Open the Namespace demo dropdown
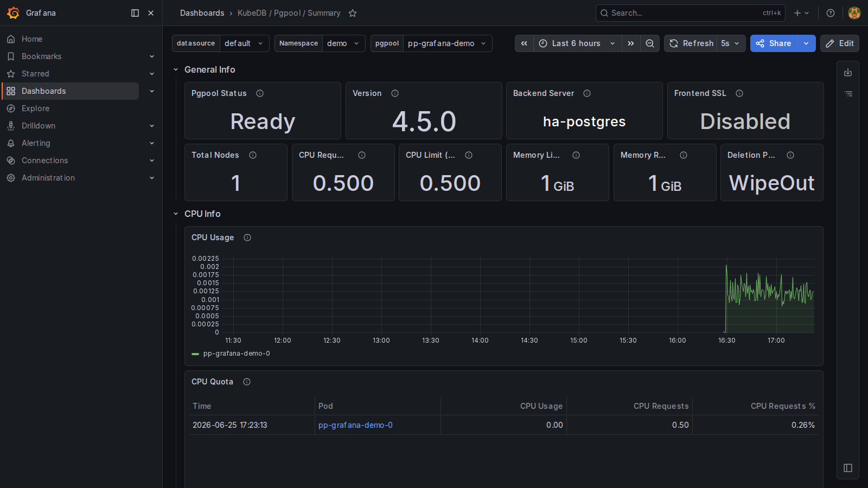The width and height of the screenshot is (868, 488). click(x=343, y=43)
